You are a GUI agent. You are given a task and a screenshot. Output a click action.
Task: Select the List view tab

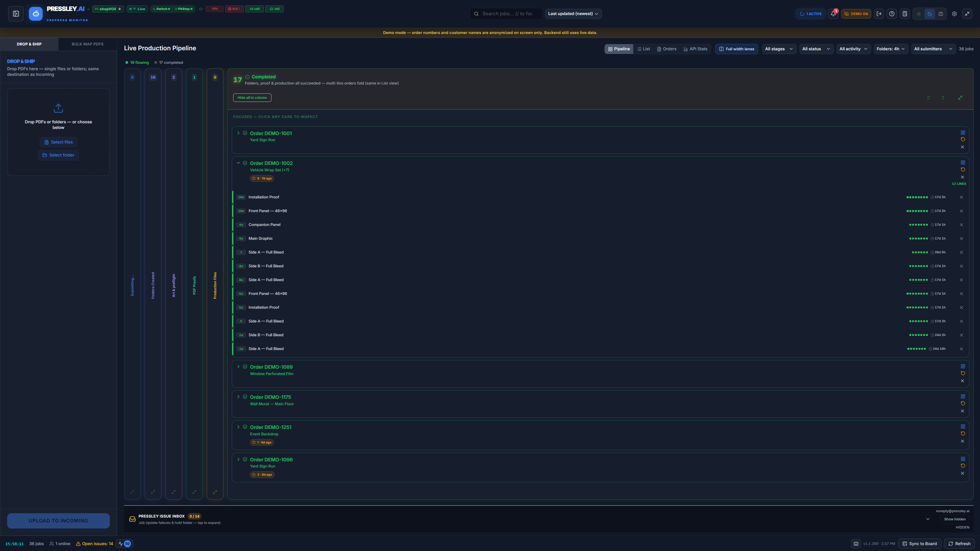click(644, 49)
